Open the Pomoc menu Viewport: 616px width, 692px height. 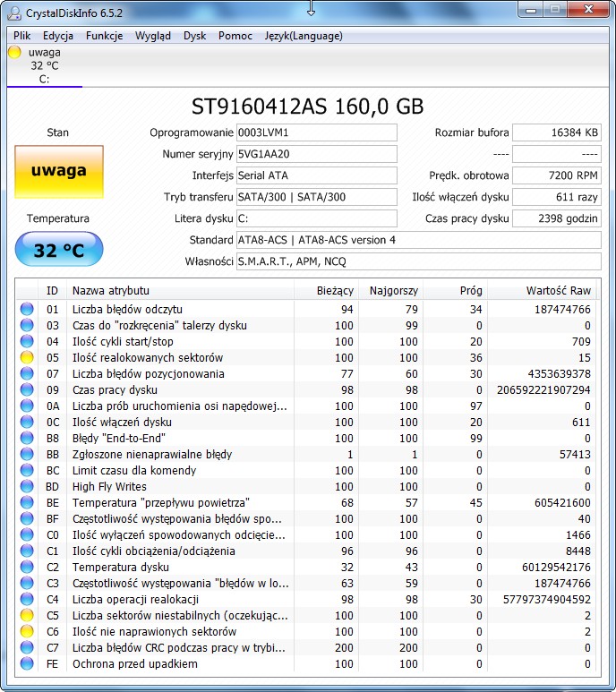235,36
